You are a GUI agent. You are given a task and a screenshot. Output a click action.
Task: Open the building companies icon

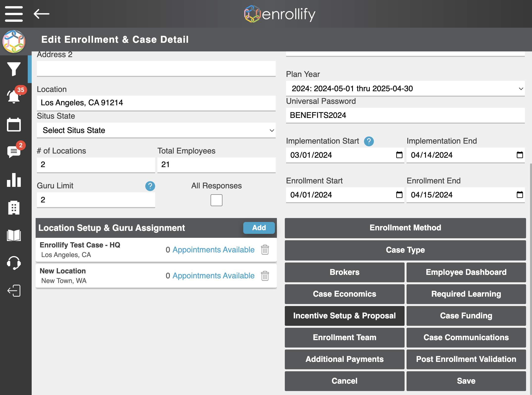pyautogui.click(x=14, y=208)
